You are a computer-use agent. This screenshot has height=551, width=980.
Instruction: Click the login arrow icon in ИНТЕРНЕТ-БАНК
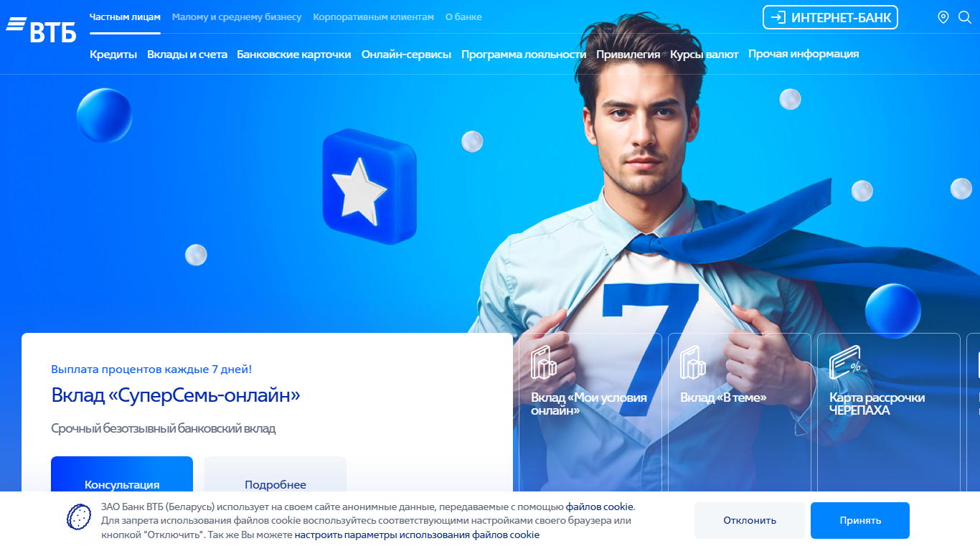(x=778, y=17)
